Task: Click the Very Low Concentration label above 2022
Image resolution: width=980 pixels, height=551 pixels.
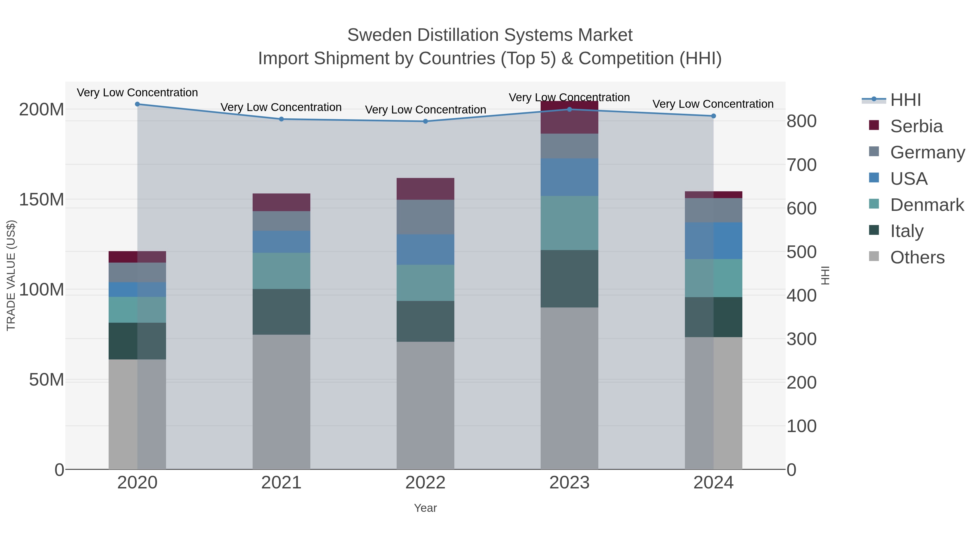Action: coord(425,109)
